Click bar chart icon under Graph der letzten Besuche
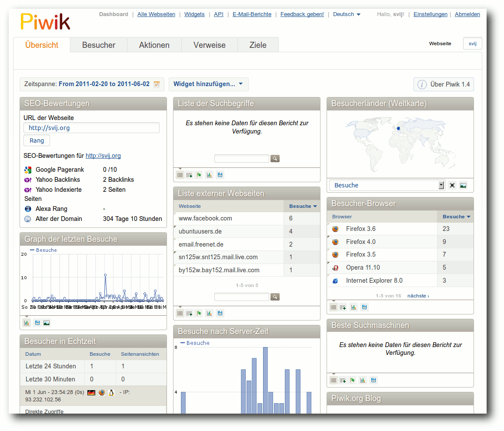The height and width of the screenshot is (431, 504). (x=27, y=323)
